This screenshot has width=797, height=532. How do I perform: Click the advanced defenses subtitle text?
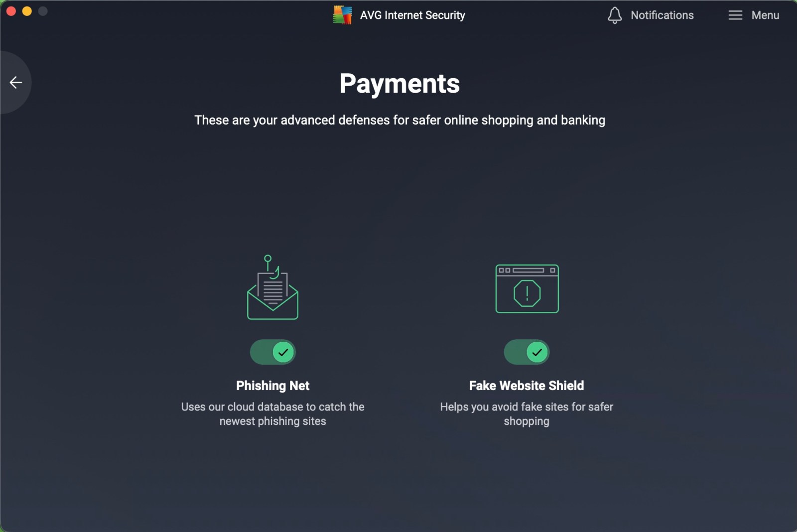coord(399,120)
